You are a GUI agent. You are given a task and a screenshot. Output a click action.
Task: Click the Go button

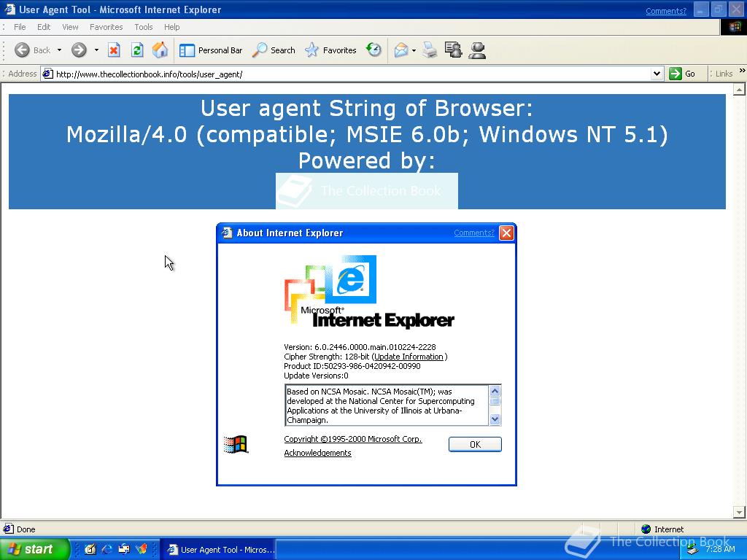[682, 74]
